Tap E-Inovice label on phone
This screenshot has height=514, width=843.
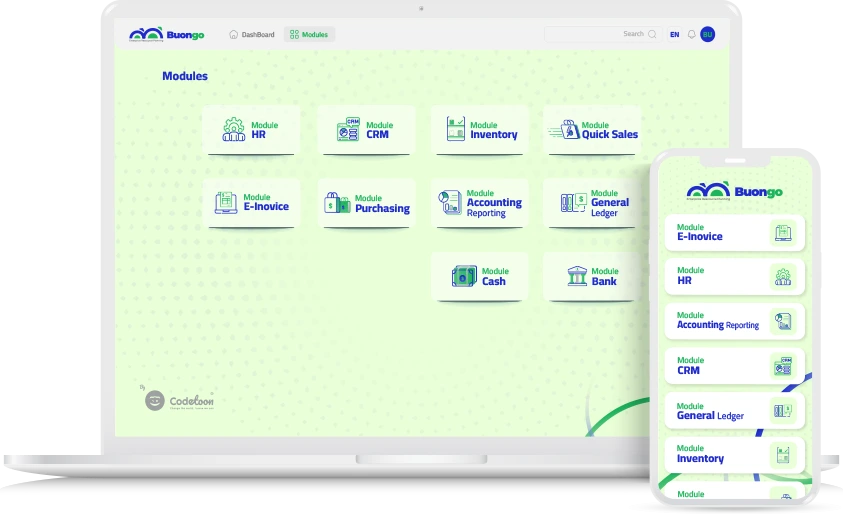pos(699,237)
